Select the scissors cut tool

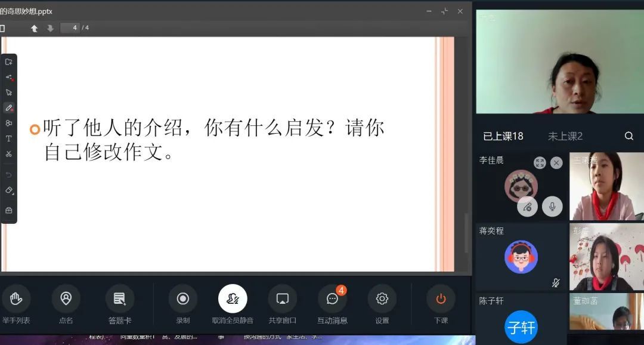tap(8, 154)
